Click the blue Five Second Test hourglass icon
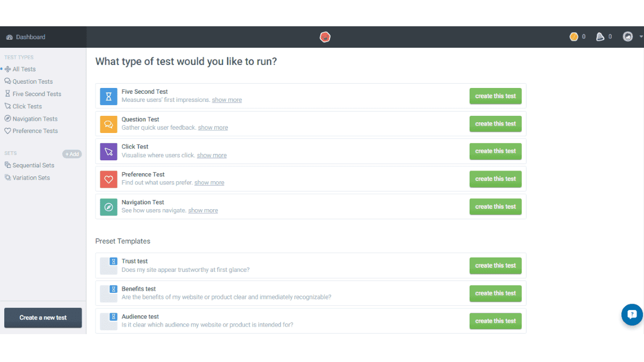This screenshot has height=362, width=644. click(x=108, y=96)
